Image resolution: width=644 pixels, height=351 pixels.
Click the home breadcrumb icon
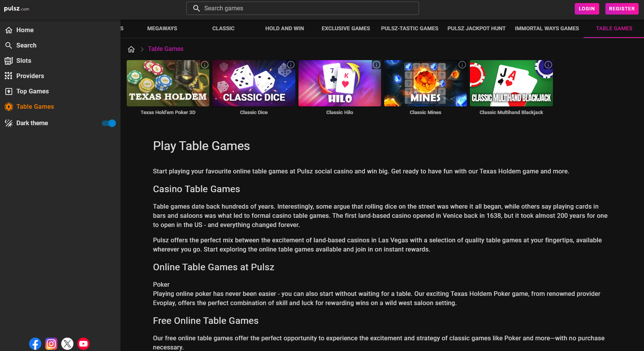pos(131,49)
